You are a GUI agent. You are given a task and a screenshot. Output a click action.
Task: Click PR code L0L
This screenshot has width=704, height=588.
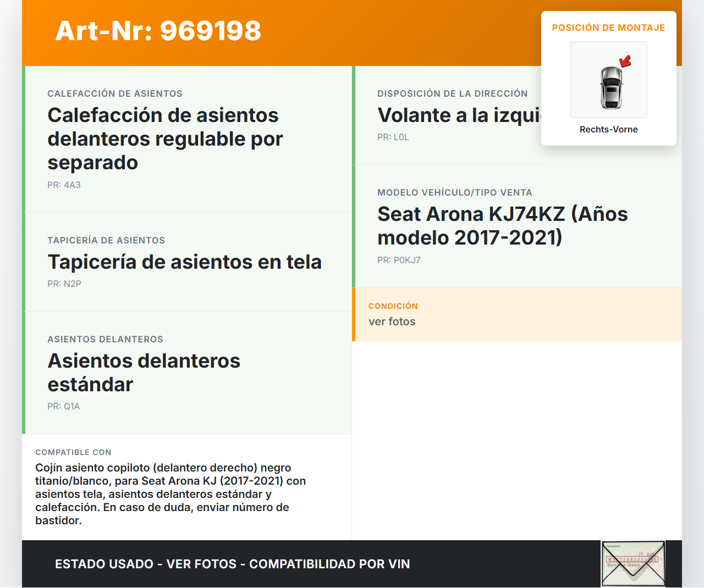[x=393, y=137]
